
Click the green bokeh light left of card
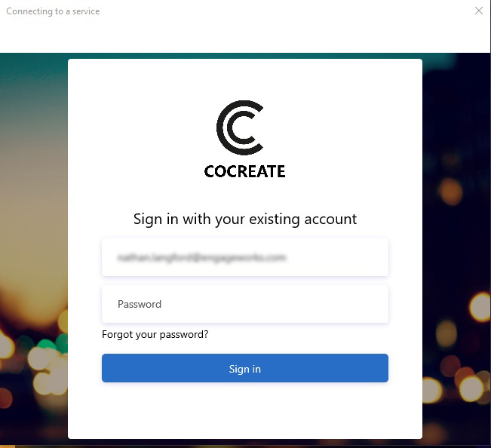coord(46,345)
